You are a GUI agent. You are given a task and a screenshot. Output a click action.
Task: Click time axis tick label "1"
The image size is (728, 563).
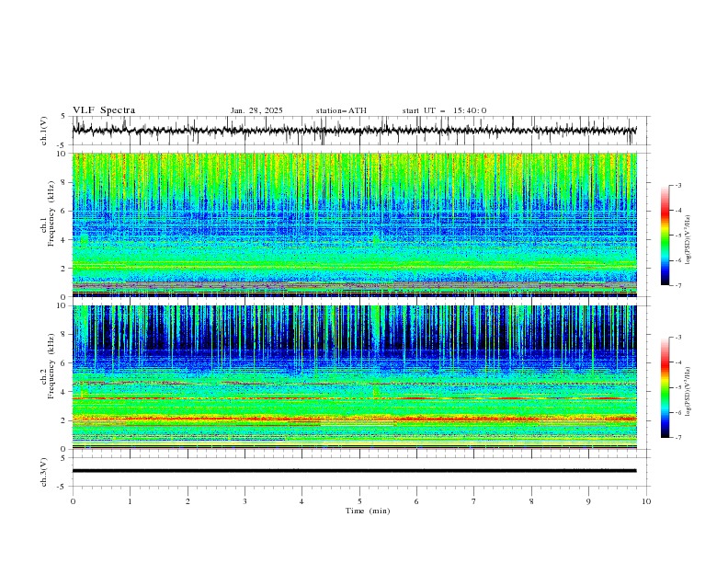tap(130, 501)
